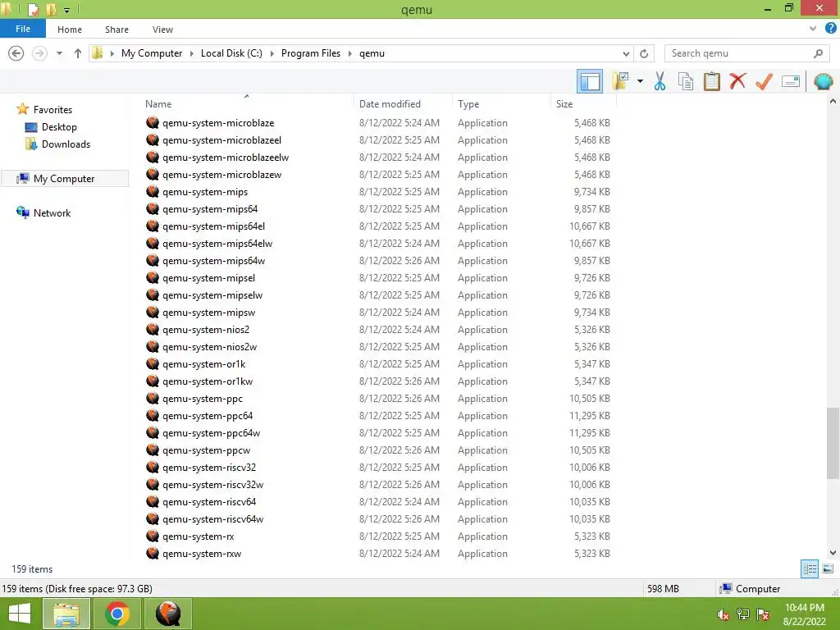The image size is (840, 630).
Task: Open the Customize Quick Access Toolbar dropdown
Action: pyautogui.click(x=67, y=10)
